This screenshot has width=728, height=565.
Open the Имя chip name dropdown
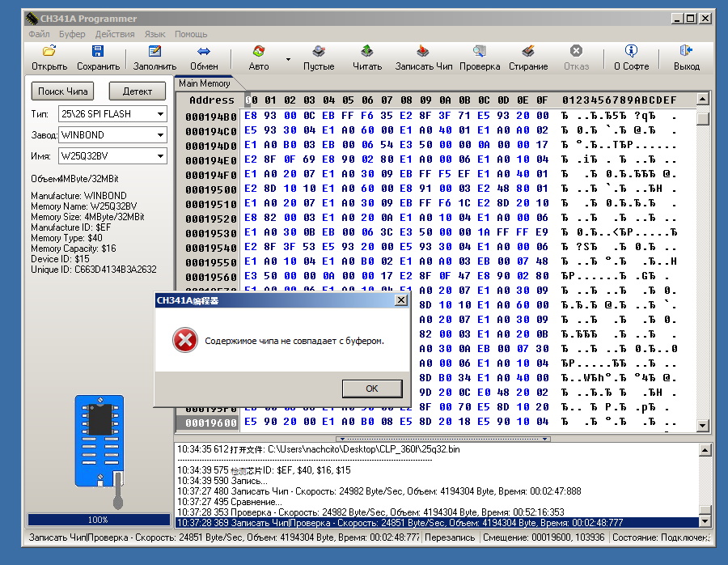pyautogui.click(x=160, y=156)
